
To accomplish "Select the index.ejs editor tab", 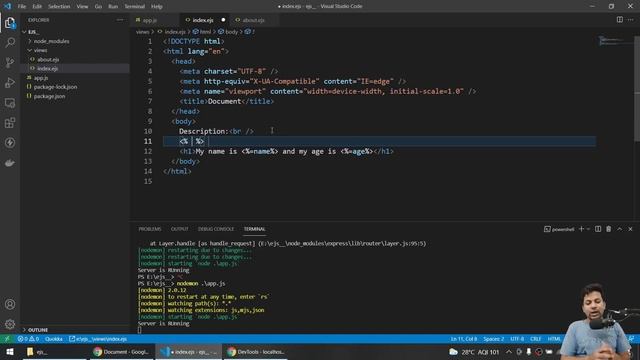I will [x=203, y=20].
